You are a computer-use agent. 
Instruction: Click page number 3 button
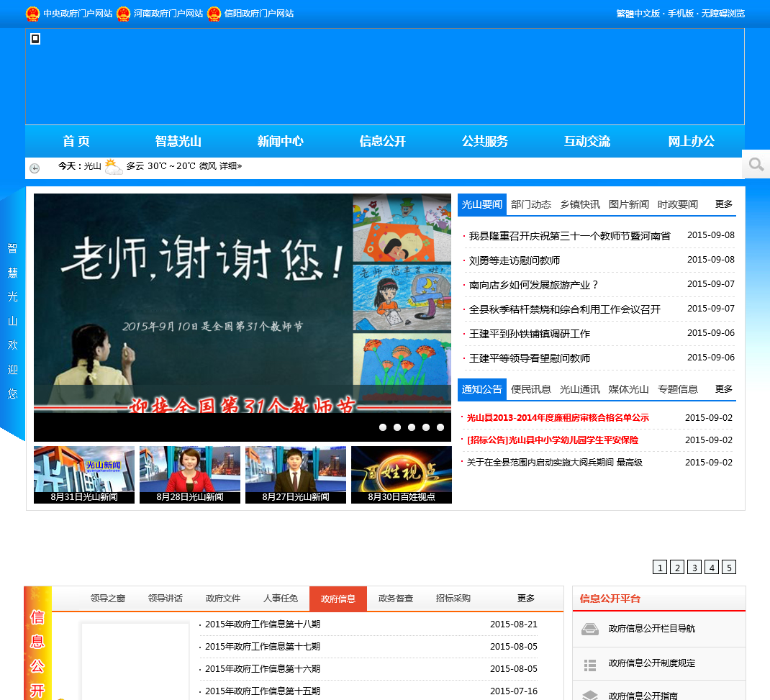pyautogui.click(x=694, y=568)
